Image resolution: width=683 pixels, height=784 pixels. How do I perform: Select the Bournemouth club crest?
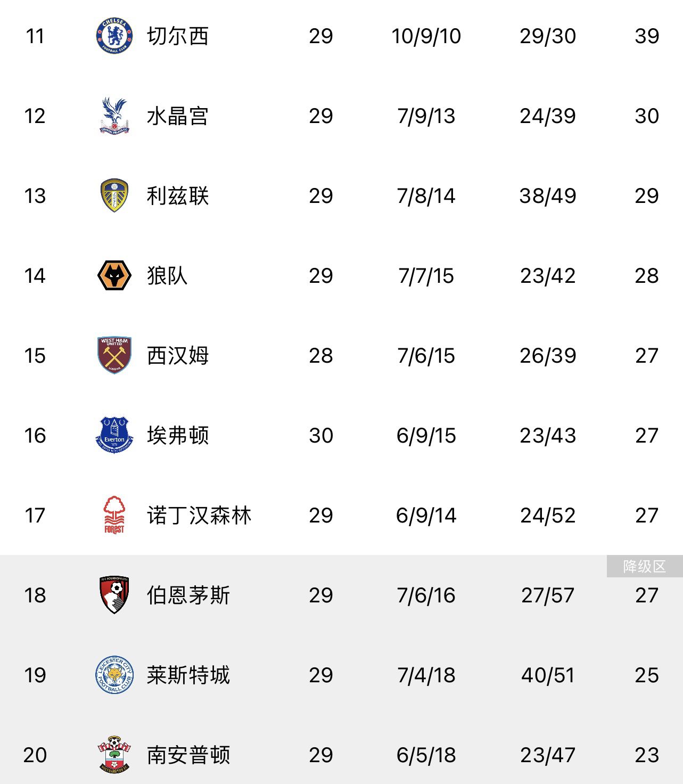tap(114, 595)
